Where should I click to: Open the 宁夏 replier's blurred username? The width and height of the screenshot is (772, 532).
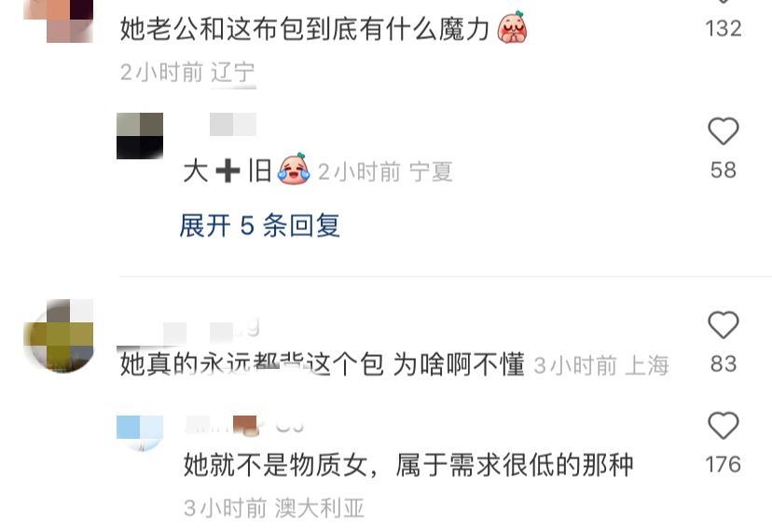[x=233, y=124]
